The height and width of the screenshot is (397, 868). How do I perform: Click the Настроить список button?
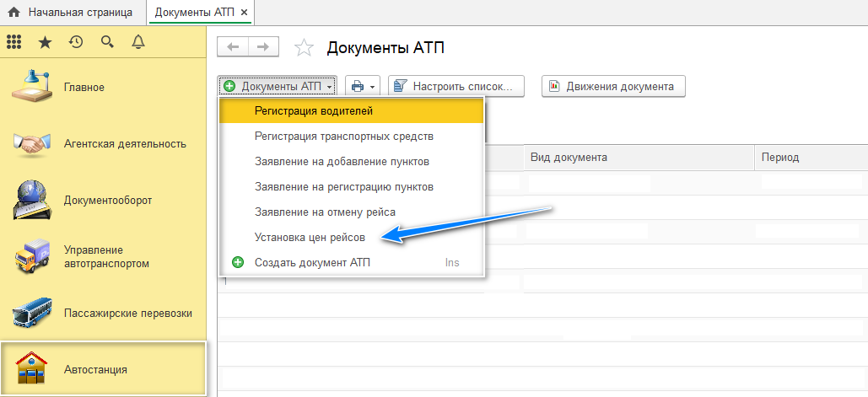(x=456, y=86)
